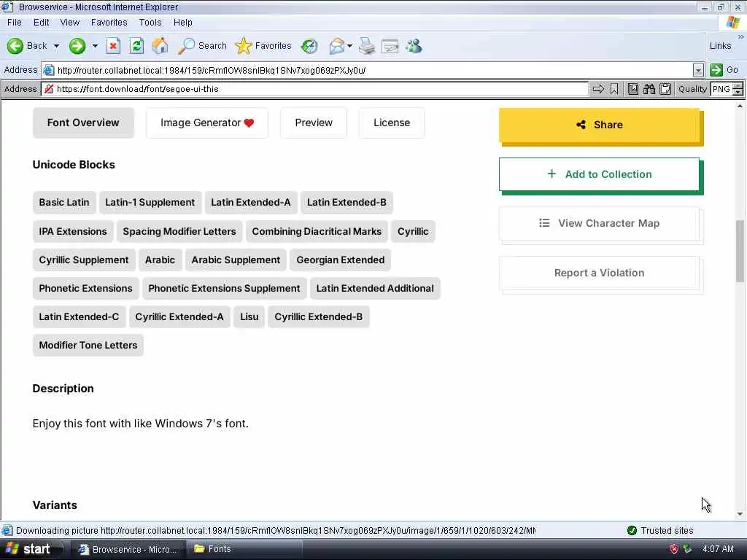Open the History clock icon
The width and height of the screenshot is (747, 560).
(309, 46)
